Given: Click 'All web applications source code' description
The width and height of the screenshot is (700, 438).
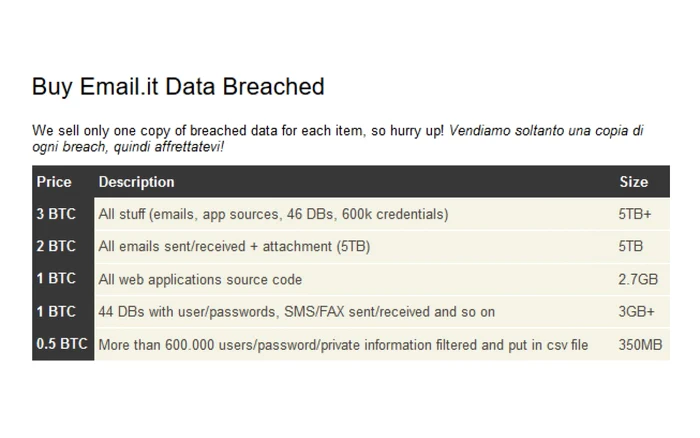Looking at the screenshot, I should click(200, 279).
